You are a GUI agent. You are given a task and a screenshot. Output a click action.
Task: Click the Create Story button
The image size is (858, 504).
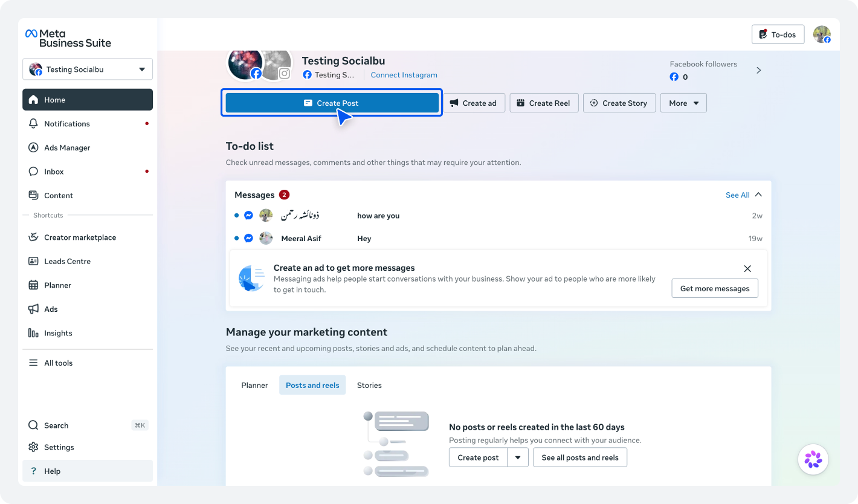point(619,103)
